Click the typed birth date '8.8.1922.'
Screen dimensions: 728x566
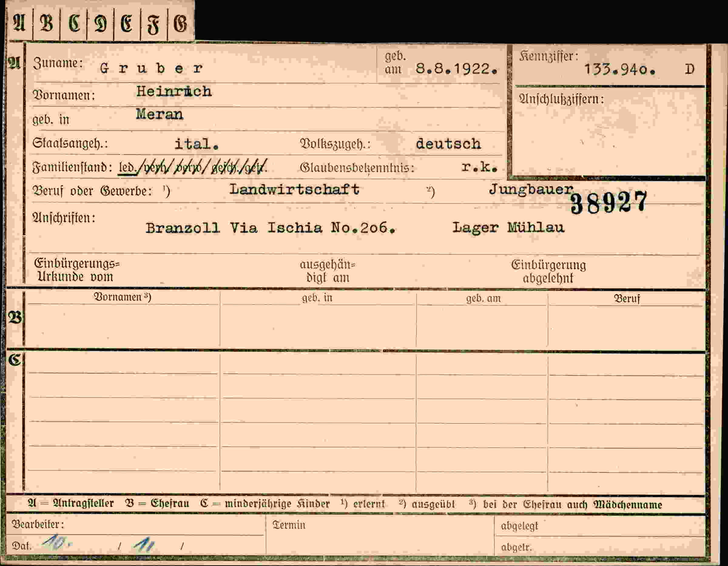(x=457, y=69)
